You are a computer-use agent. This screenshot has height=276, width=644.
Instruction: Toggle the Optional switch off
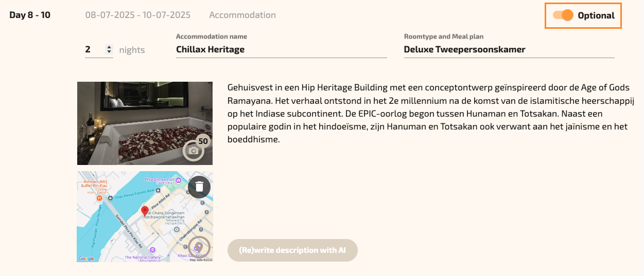[x=563, y=15]
